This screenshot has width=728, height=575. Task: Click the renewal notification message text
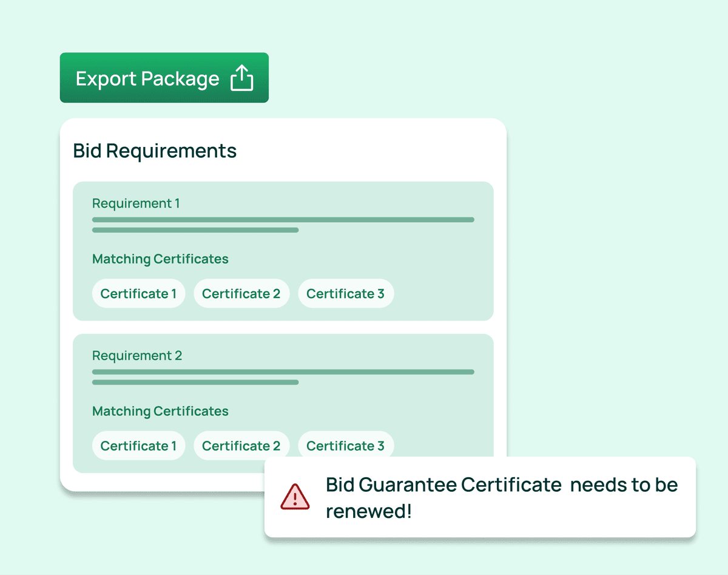pos(501,497)
